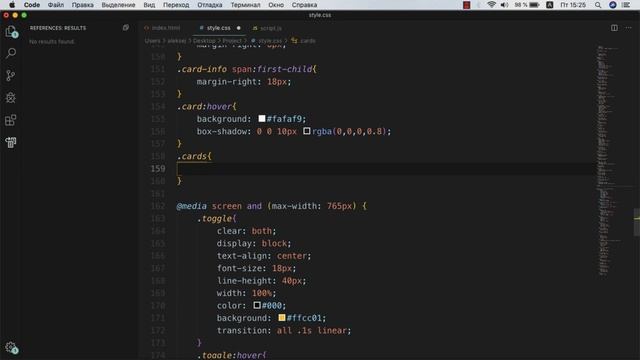This screenshot has width=640, height=360.
Task: Click the #ffcc01 color swatch
Action: [282, 317]
